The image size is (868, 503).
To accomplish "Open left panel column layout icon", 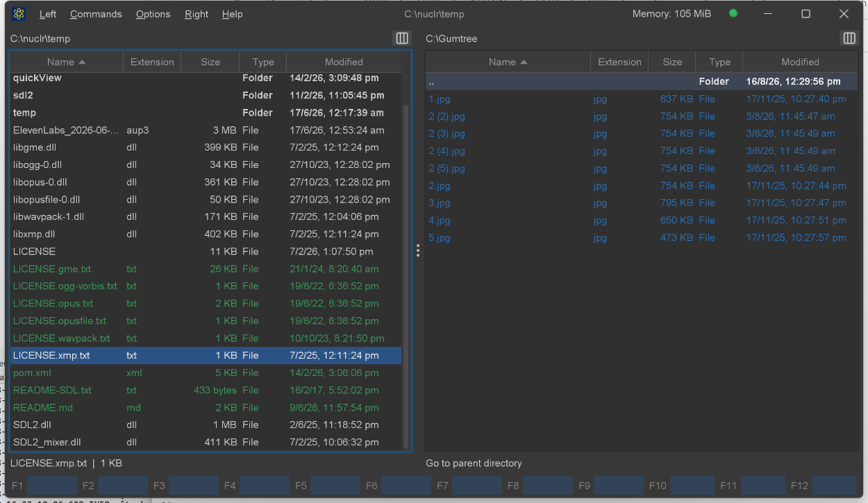I will [402, 38].
